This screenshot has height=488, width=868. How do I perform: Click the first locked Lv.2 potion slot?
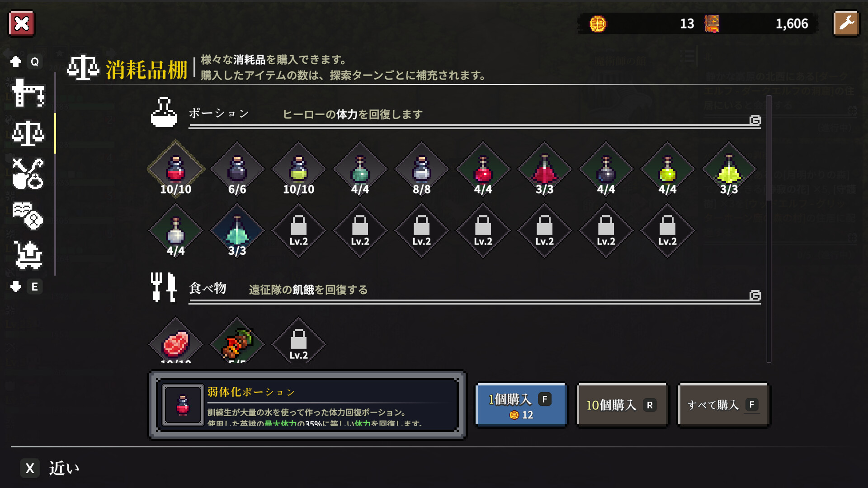pyautogui.click(x=299, y=230)
